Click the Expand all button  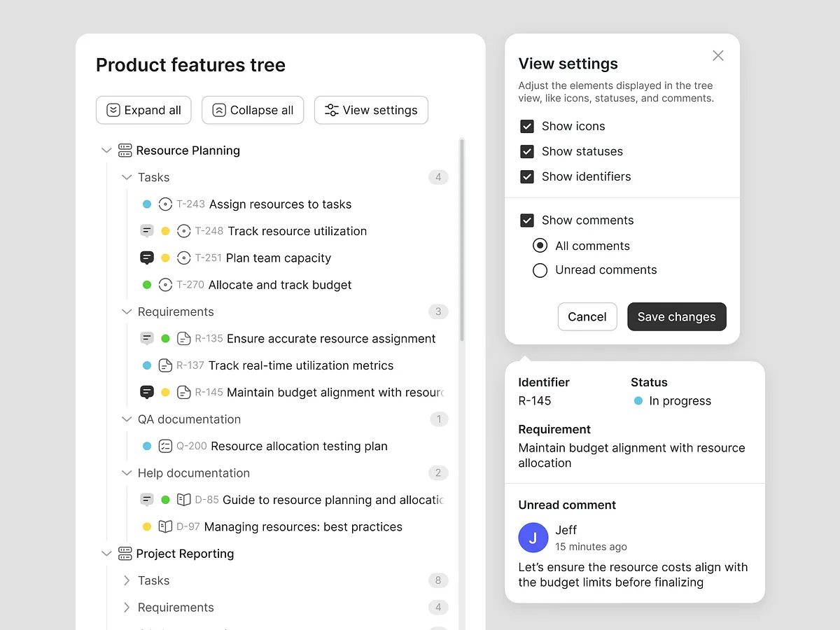coord(143,110)
